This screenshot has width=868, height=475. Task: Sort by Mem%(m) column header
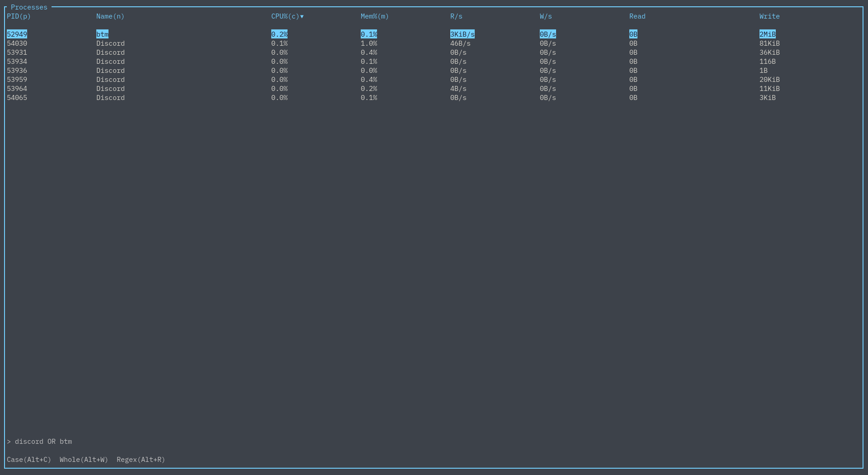pyautogui.click(x=375, y=16)
